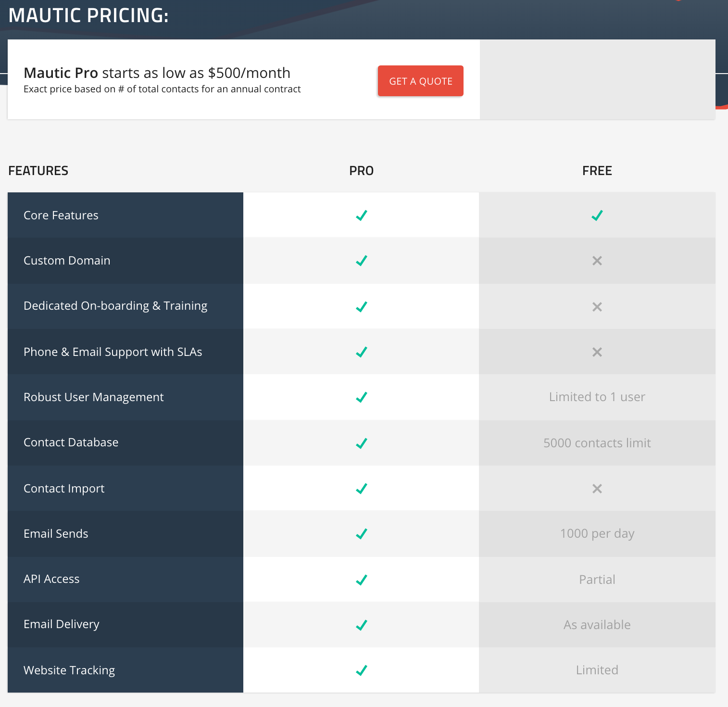Click Pro checkmark for Phone & Email Support
The width and height of the screenshot is (728, 707).
pos(362,352)
